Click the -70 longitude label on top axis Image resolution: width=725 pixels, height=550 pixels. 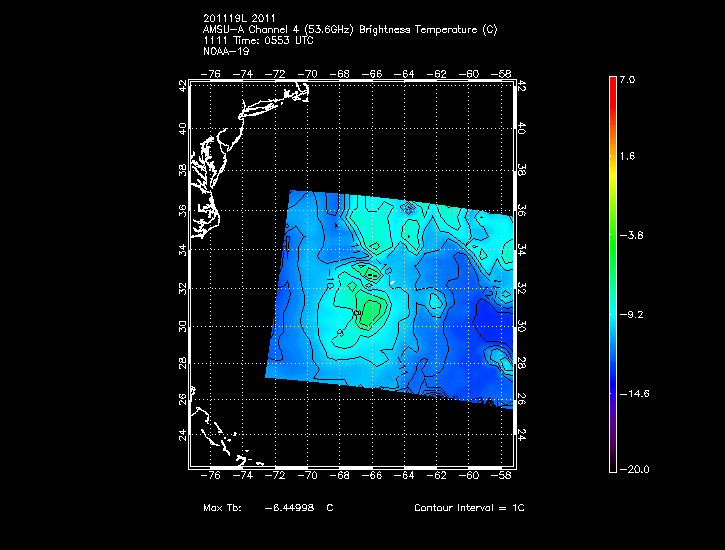coord(307,74)
